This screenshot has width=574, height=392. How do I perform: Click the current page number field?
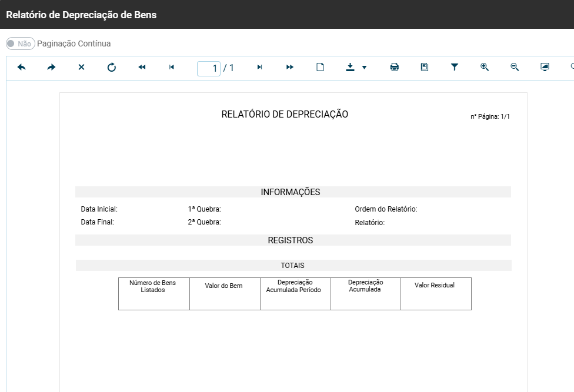209,68
